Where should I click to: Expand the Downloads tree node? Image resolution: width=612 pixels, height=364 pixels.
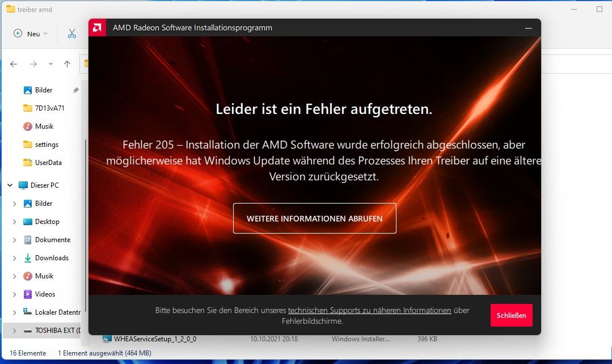point(14,258)
